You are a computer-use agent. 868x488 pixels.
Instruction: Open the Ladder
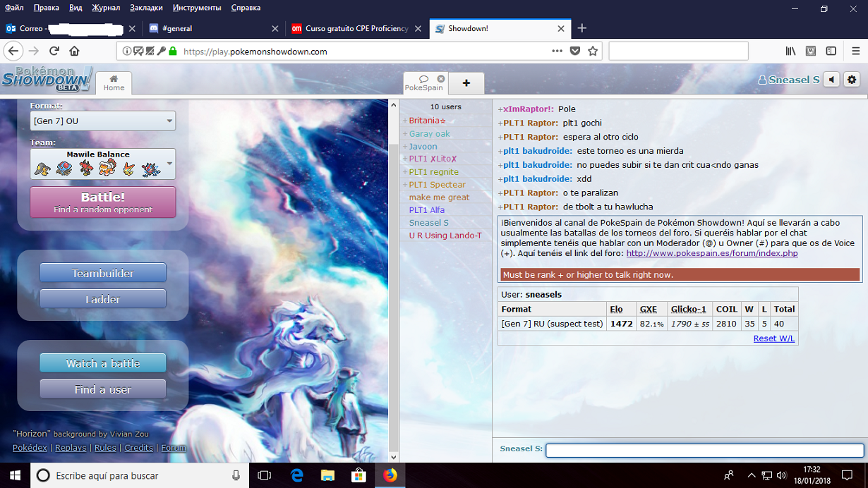point(103,299)
